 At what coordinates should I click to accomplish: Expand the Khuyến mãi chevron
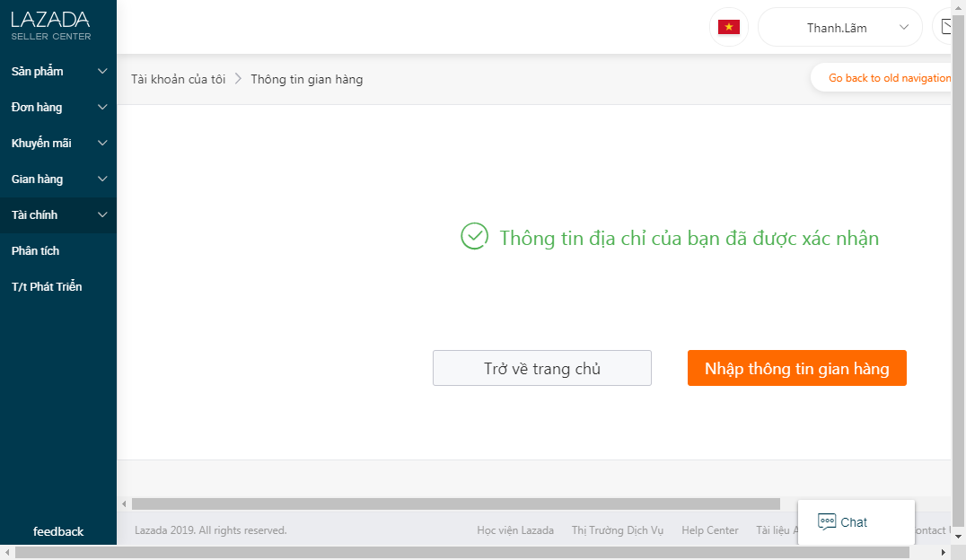point(102,143)
